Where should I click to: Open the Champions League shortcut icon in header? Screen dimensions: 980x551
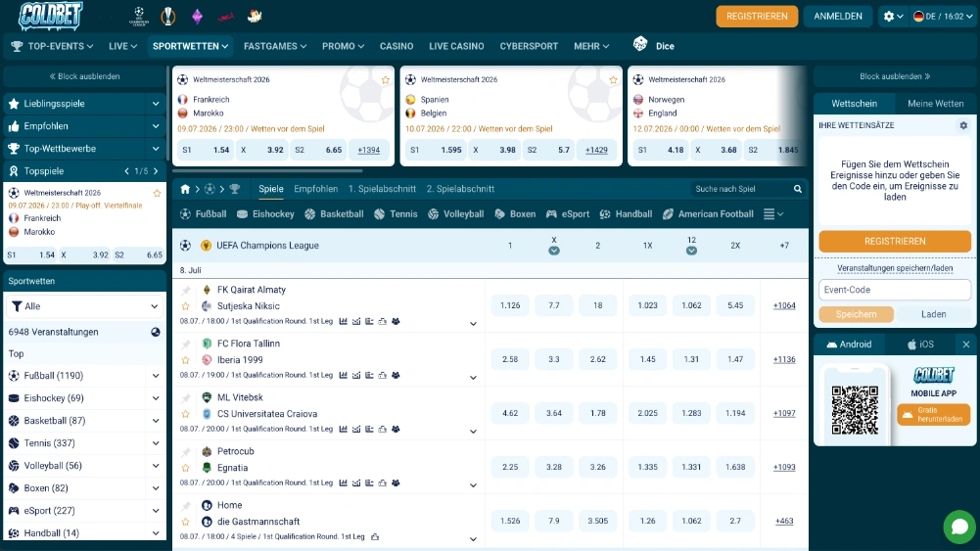click(139, 17)
